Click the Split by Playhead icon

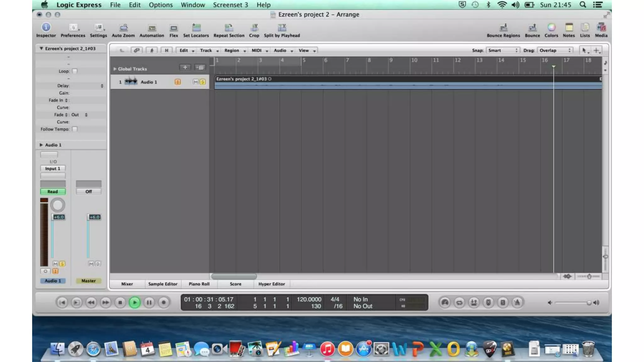[x=282, y=28]
